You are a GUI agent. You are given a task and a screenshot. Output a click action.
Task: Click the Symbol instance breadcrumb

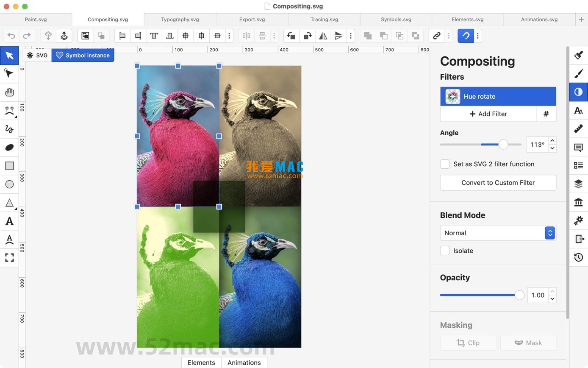83,56
